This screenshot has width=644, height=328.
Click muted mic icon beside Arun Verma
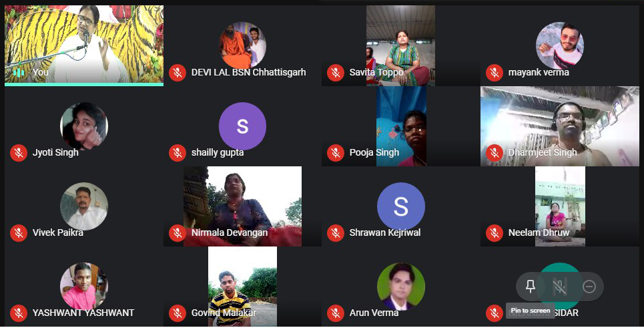[336, 313]
